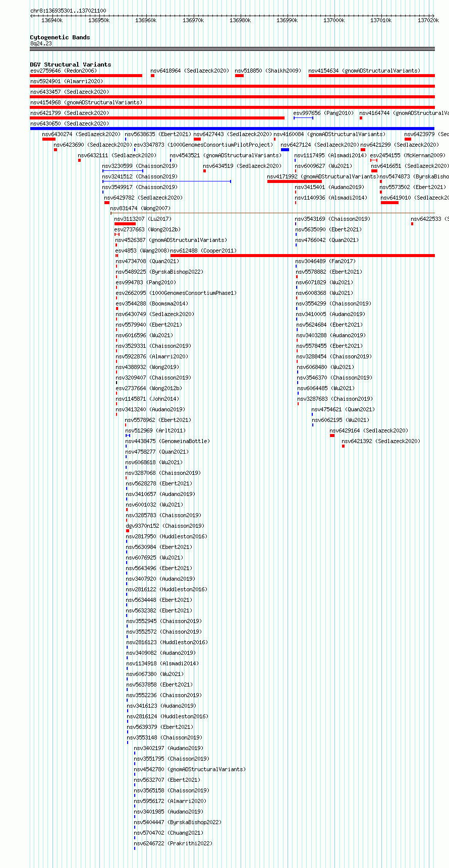Click nsv6430274 (Sedlazeck2020) label
449x868 pixels.
(x=82, y=135)
